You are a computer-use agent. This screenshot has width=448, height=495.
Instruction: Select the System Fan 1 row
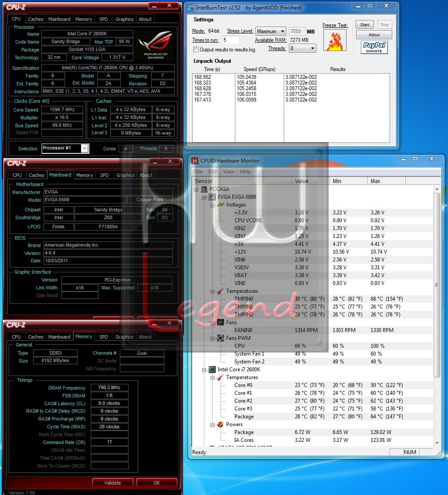coord(312,354)
